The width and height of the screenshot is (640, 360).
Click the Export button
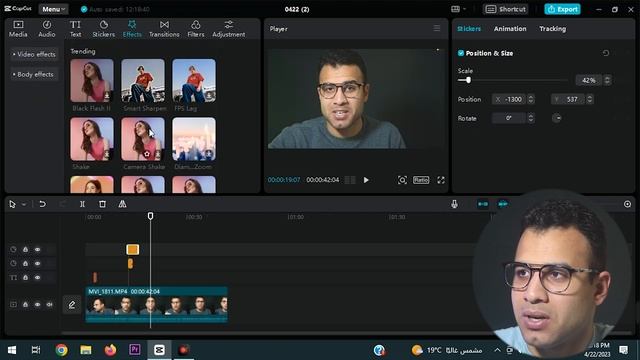click(x=562, y=9)
